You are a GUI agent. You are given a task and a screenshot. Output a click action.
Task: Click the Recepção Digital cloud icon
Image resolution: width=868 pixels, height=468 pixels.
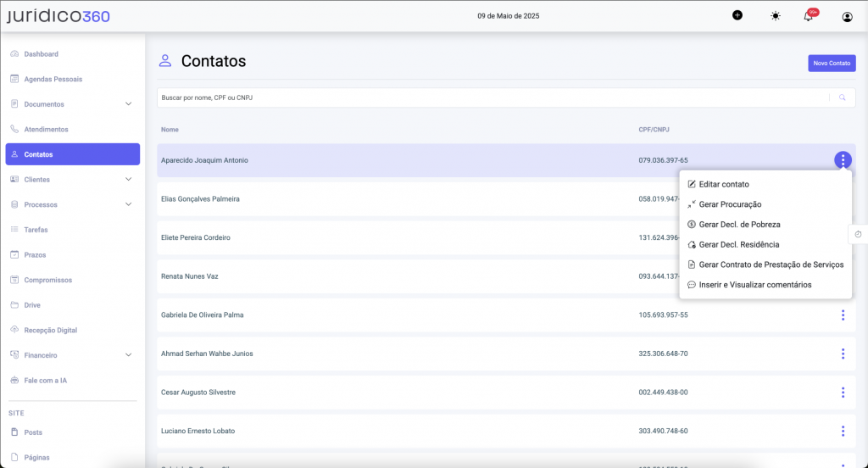click(x=14, y=330)
